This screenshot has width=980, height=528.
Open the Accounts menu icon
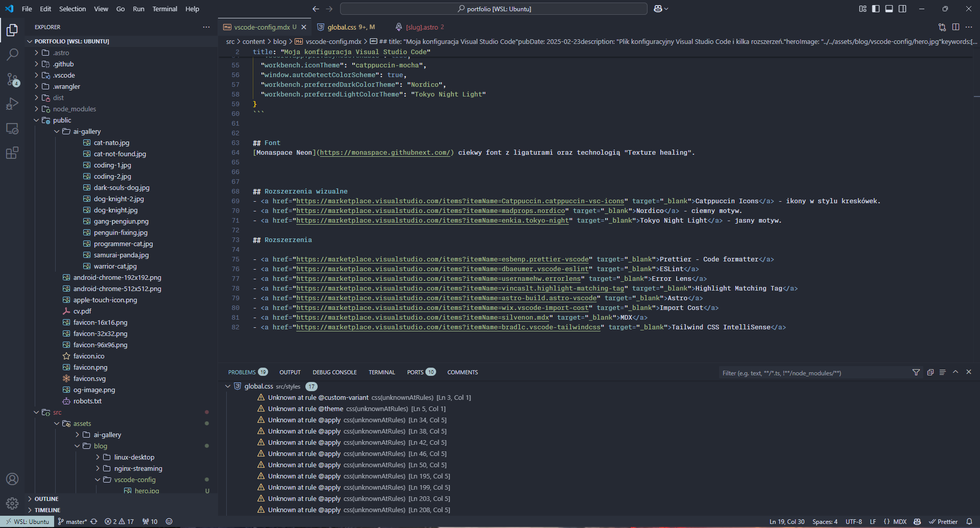tap(12, 479)
